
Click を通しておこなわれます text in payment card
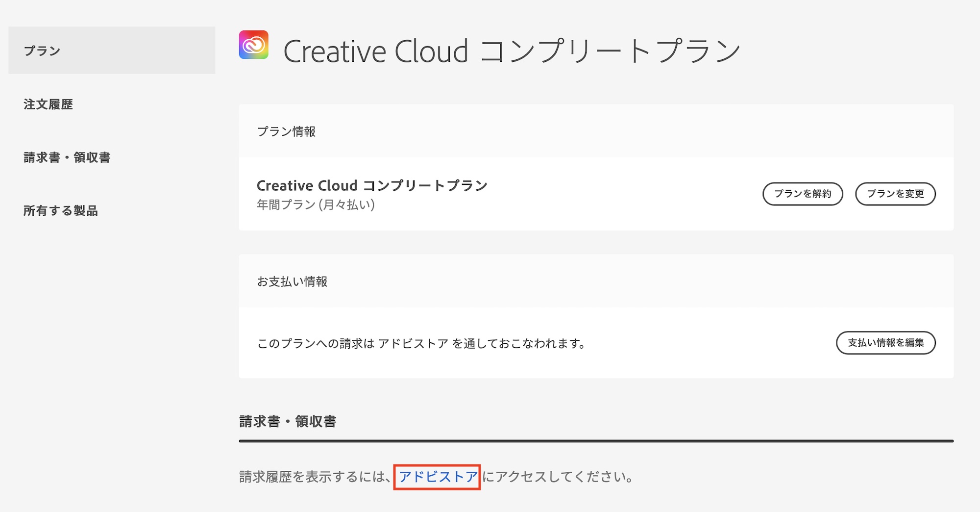click(x=518, y=343)
